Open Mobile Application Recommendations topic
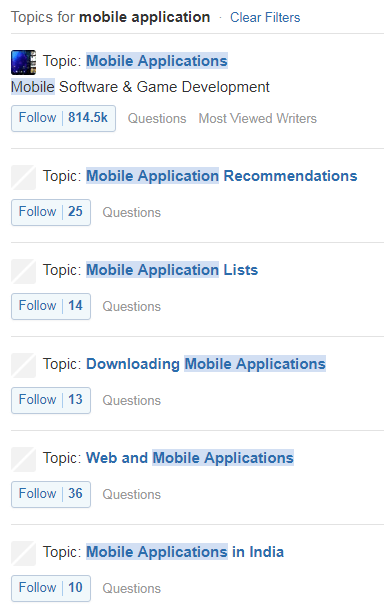Viewport: 384px width, 615px height. click(x=222, y=176)
